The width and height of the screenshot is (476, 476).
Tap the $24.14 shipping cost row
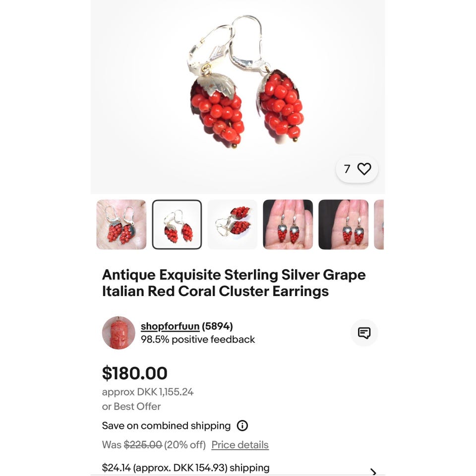(x=238, y=468)
